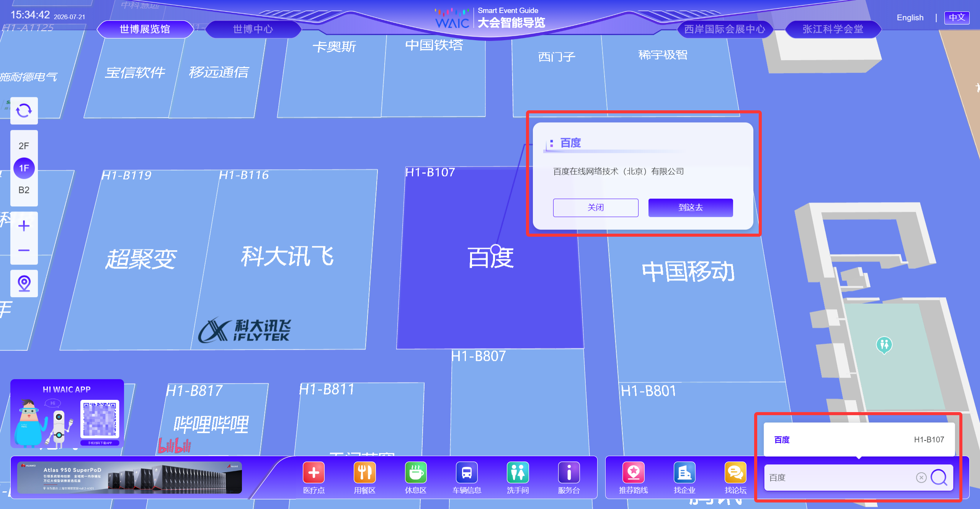The height and width of the screenshot is (509, 980).
Task: Click the locate position pin icon
Action: [24, 283]
